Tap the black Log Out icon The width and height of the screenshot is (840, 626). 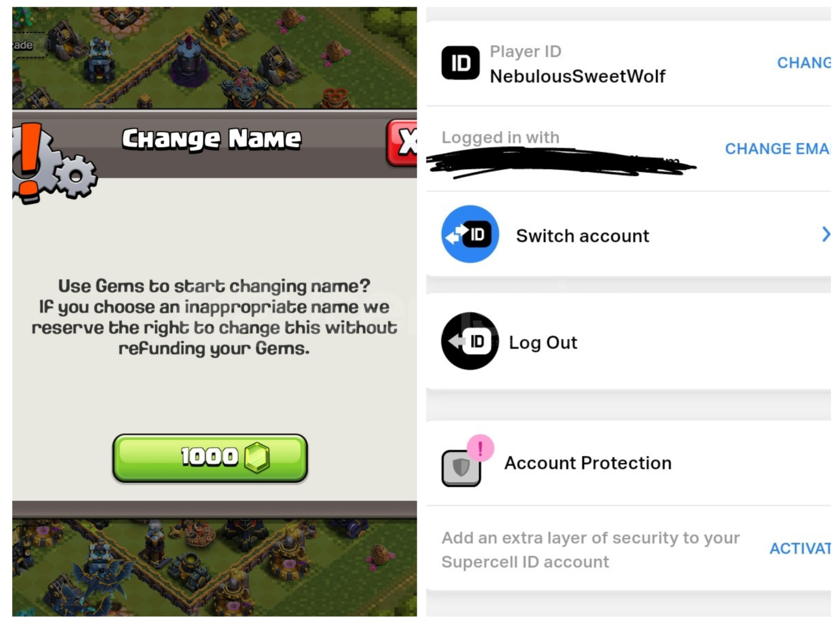click(470, 341)
